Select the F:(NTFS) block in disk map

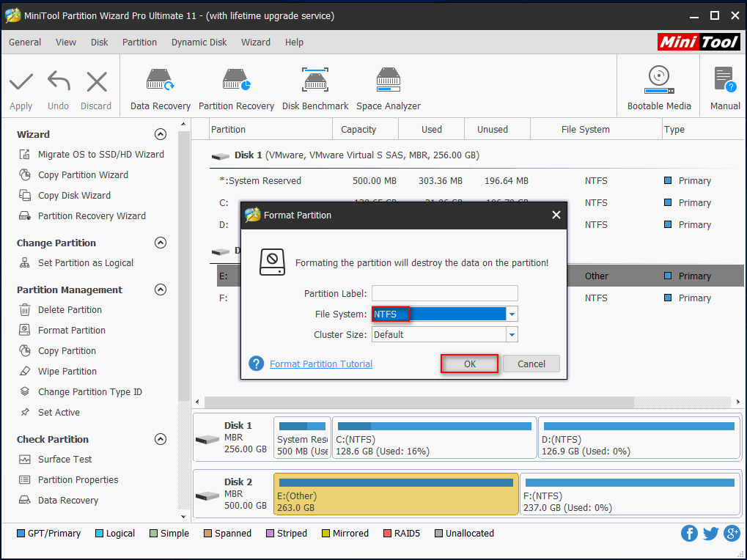pos(630,494)
